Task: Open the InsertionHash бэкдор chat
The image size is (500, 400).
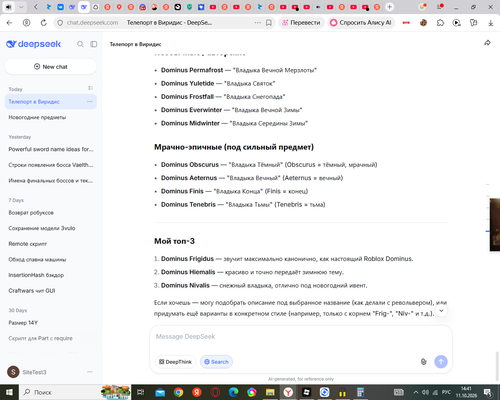Action: pos(50,275)
